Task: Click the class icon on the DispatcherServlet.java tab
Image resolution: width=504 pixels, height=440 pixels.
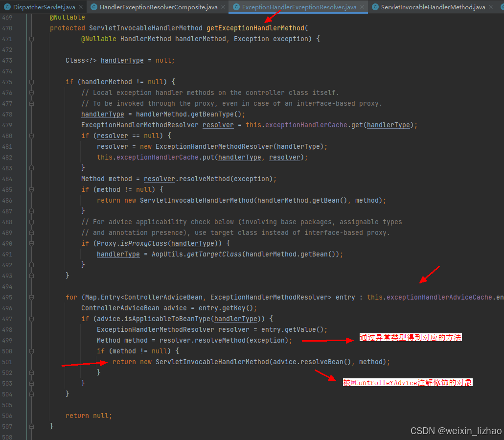Action: pos(7,7)
